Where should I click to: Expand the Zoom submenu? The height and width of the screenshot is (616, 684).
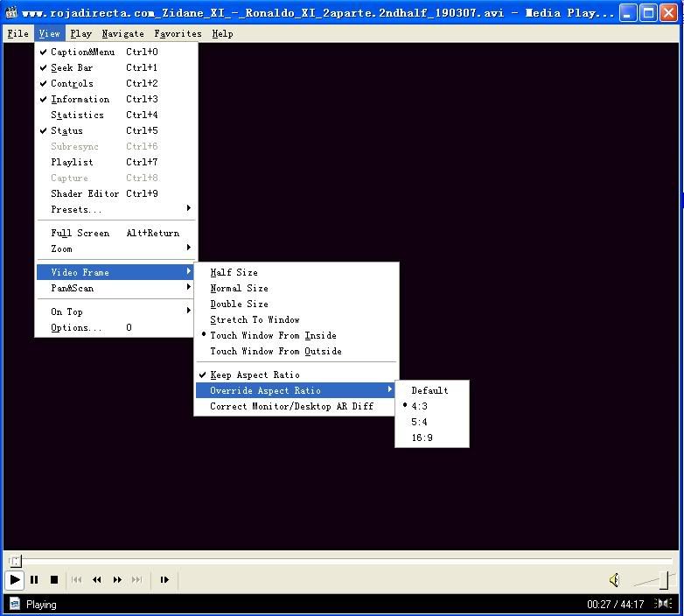tap(115, 248)
